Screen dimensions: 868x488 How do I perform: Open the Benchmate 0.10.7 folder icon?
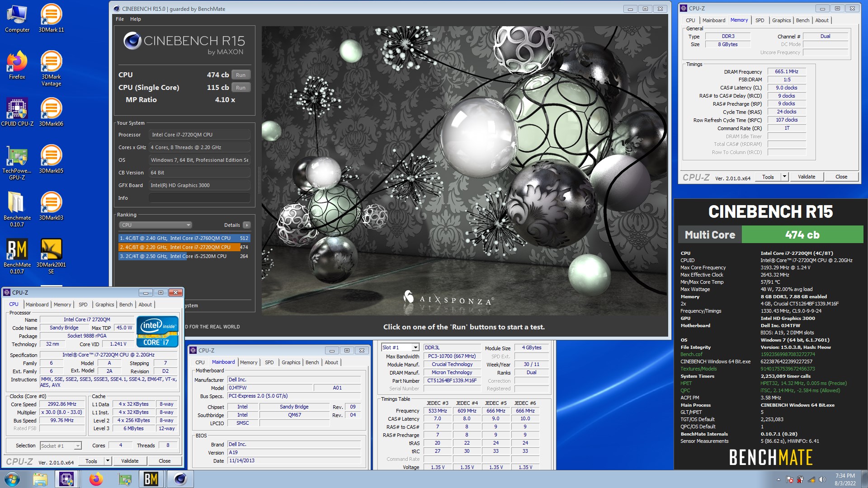[x=17, y=210]
